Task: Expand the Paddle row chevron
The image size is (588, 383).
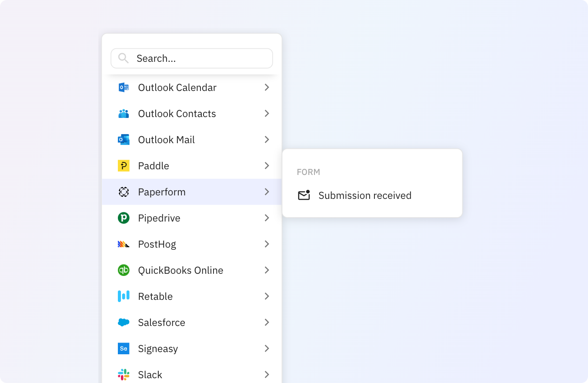Action: point(267,166)
